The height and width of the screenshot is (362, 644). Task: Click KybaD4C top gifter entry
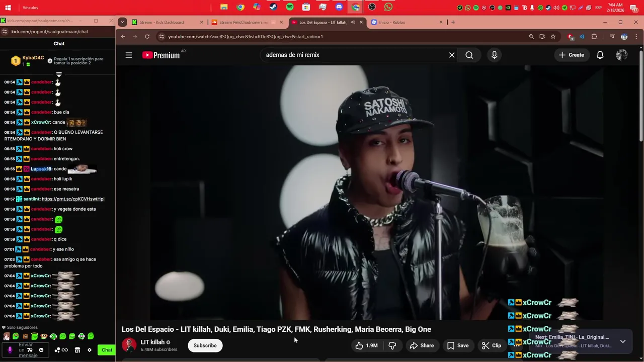tap(28, 61)
